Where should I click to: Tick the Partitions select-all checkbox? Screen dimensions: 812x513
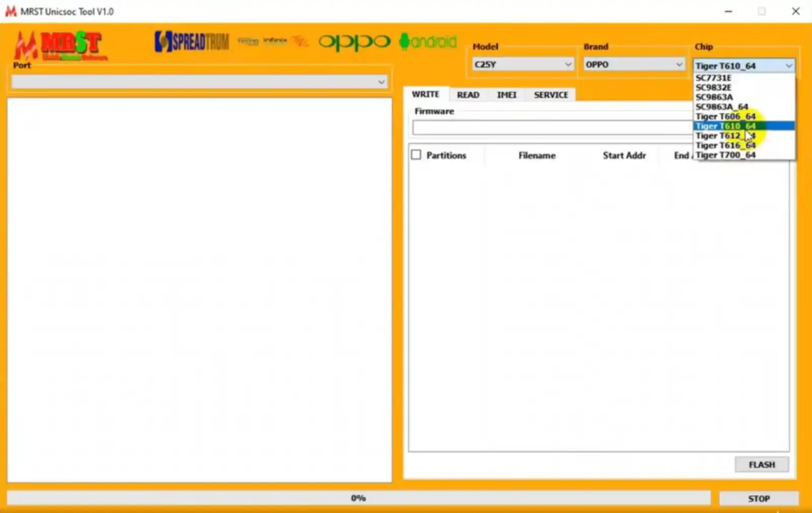[x=416, y=155]
